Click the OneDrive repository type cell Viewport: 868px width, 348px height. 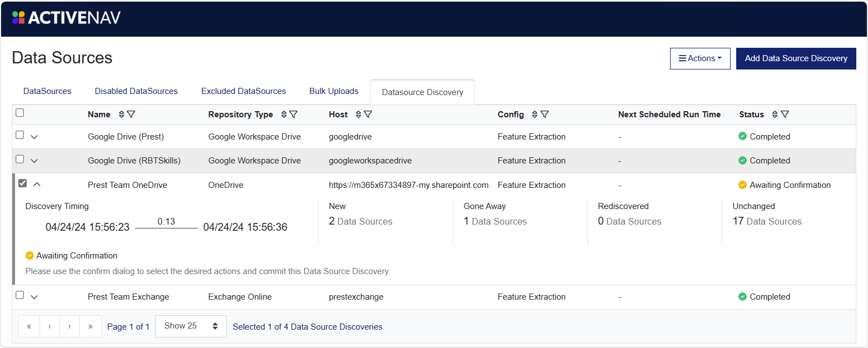tap(226, 185)
